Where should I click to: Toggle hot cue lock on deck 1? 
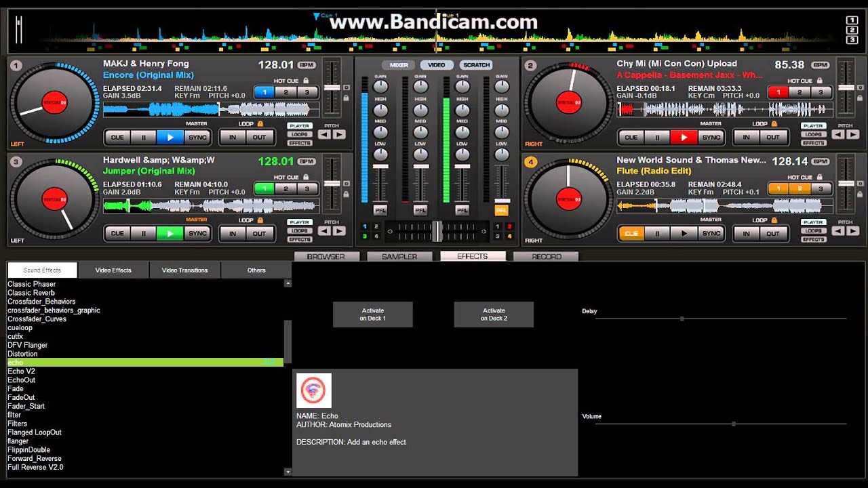click(306, 81)
